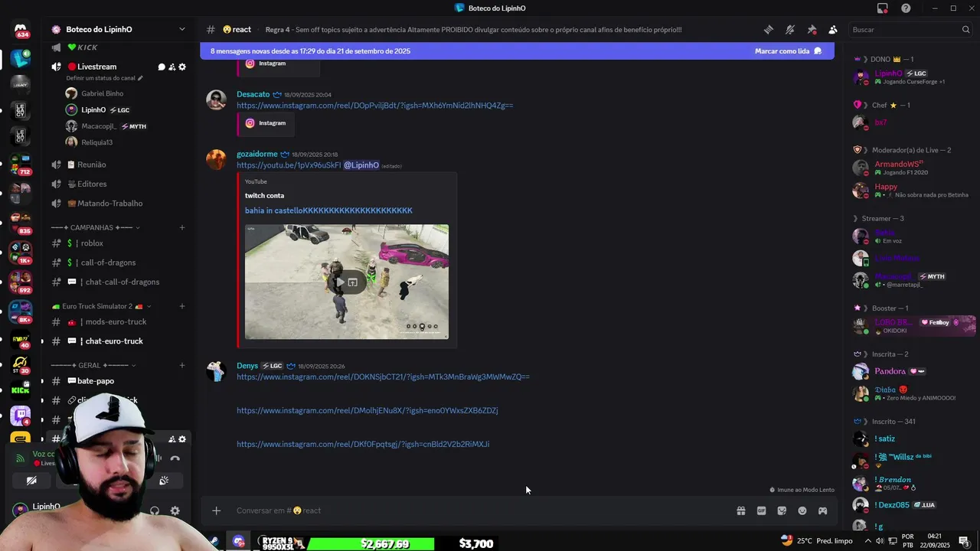This screenshot has width=980, height=551.
Task: Open mods-euro-truck channel
Action: tap(119, 322)
